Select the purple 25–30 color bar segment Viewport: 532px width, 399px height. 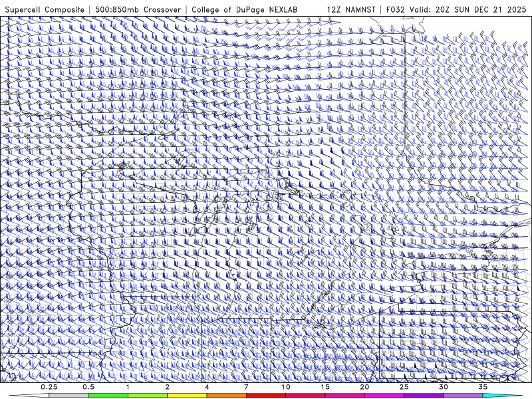click(424, 395)
